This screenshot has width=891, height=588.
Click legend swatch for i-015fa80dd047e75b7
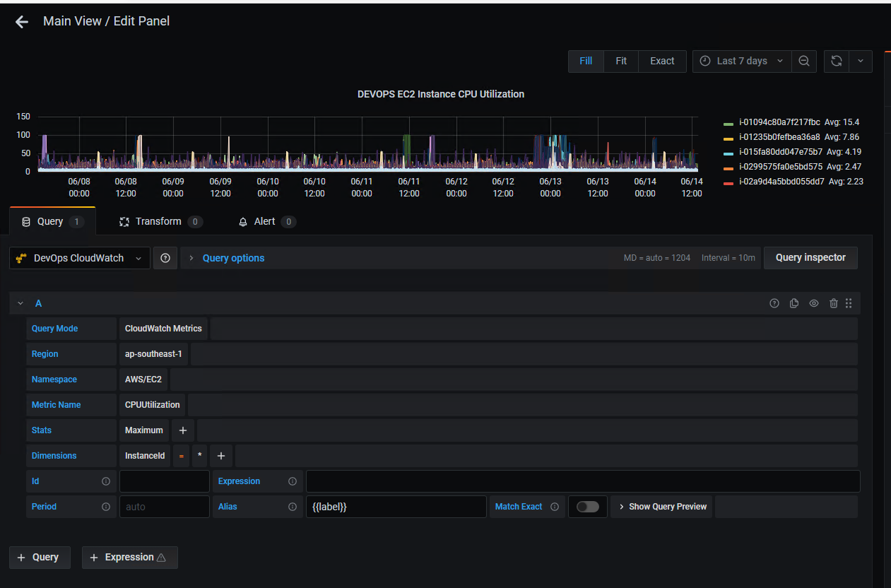728,153
